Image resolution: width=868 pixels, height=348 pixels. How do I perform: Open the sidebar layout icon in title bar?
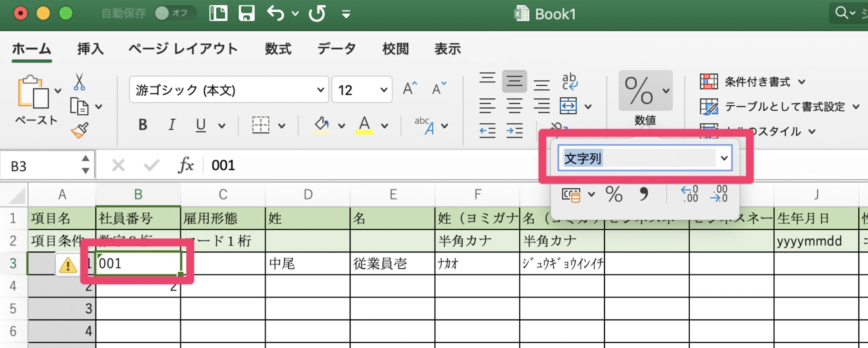tap(218, 13)
